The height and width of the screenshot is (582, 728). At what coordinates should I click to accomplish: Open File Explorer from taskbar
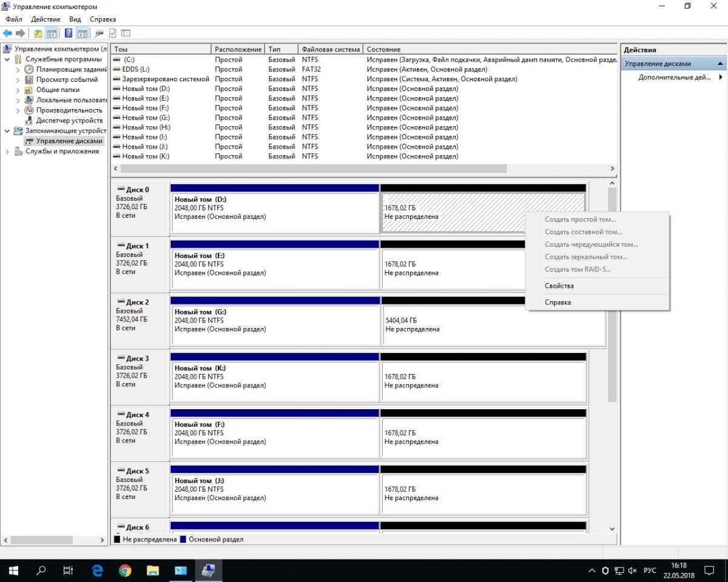point(153,570)
